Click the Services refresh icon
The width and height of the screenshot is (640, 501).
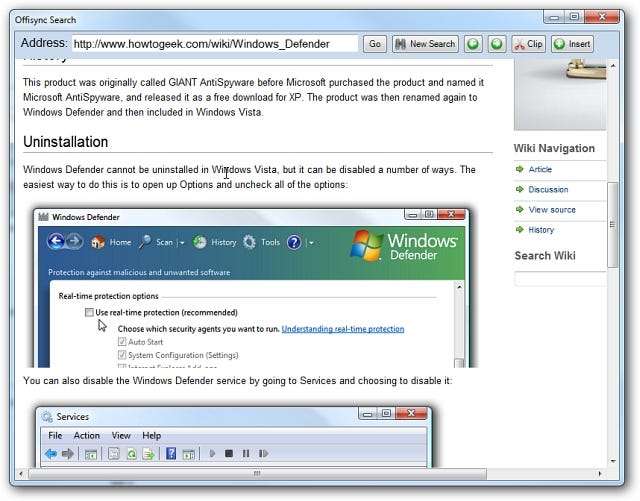[x=131, y=454]
